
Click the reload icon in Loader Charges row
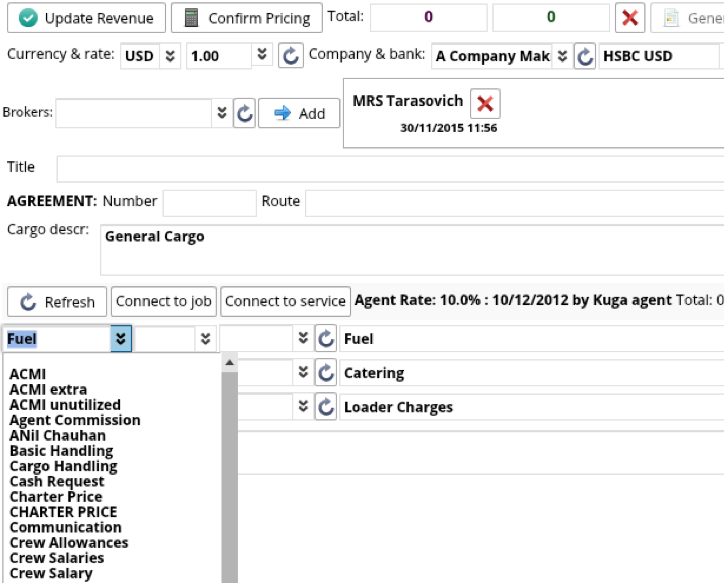(x=325, y=407)
